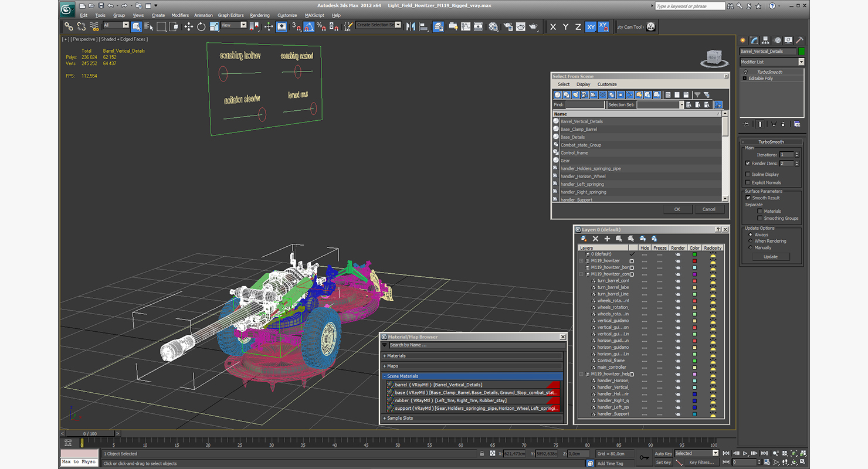Enable the Explicit Normals checkbox
The image size is (868, 469).
coord(748,182)
